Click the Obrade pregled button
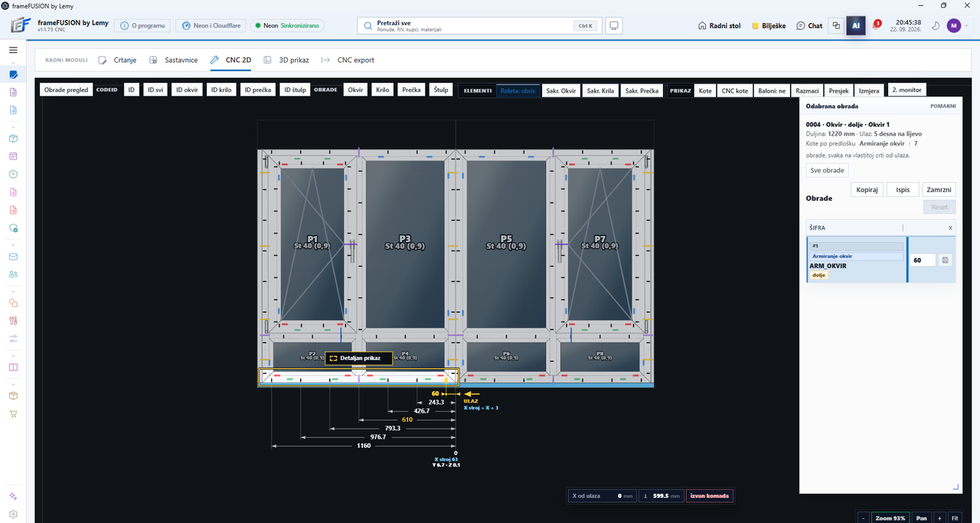Screen dimensions: 980x523 (67, 90)
